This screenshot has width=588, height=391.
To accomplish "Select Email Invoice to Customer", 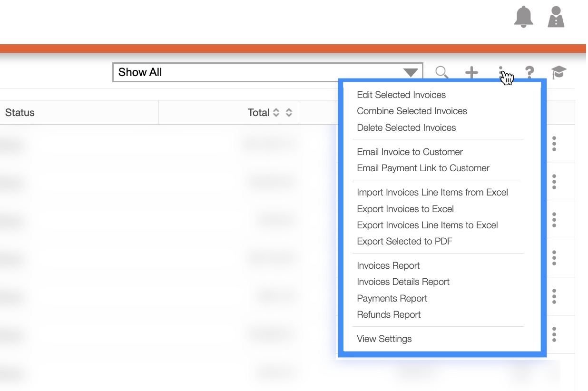I will pos(410,152).
